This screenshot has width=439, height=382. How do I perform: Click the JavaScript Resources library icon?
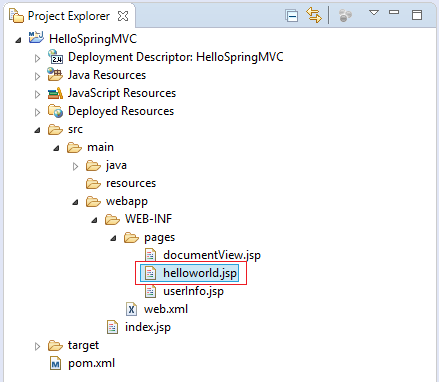(x=55, y=93)
